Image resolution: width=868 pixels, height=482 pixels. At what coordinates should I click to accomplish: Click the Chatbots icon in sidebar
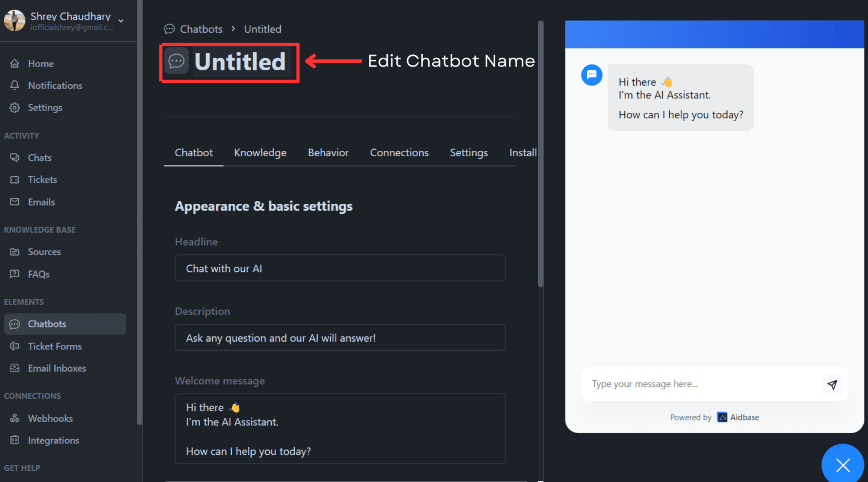(16, 324)
